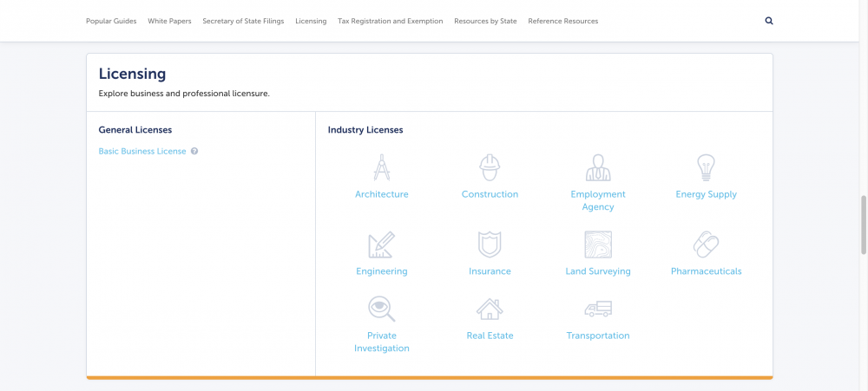
Task: Open the Licensing nav item
Action: pyautogui.click(x=311, y=21)
